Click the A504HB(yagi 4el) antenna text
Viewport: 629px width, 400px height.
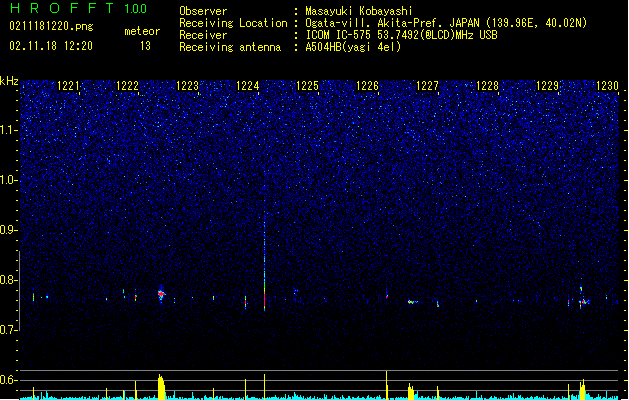pos(353,47)
